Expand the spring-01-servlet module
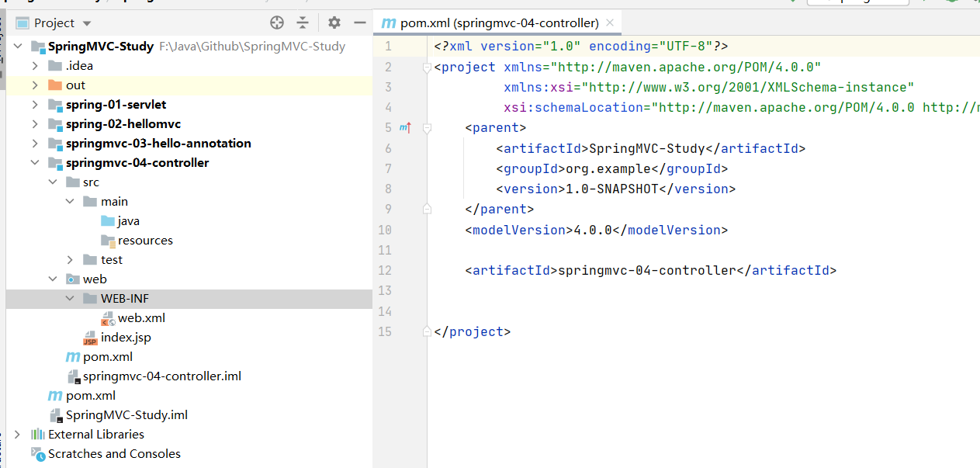The width and height of the screenshot is (980, 468). click(35, 105)
